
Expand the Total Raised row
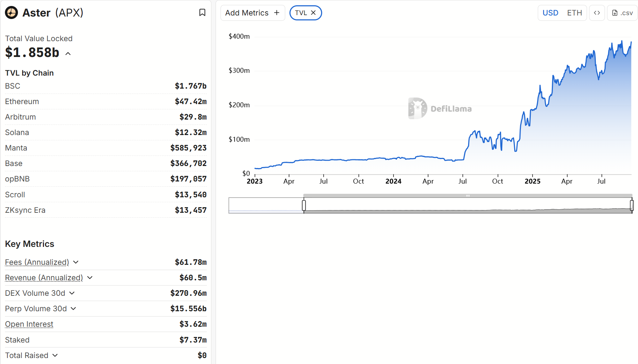point(55,356)
